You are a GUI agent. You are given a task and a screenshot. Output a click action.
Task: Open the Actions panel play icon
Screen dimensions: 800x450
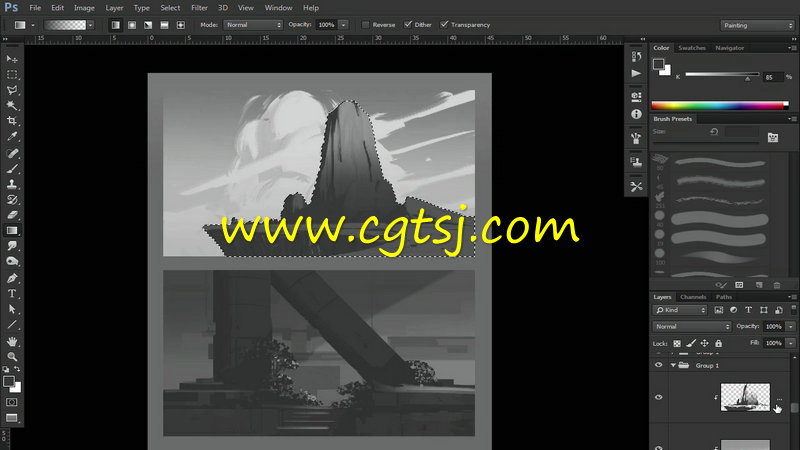point(636,73)
